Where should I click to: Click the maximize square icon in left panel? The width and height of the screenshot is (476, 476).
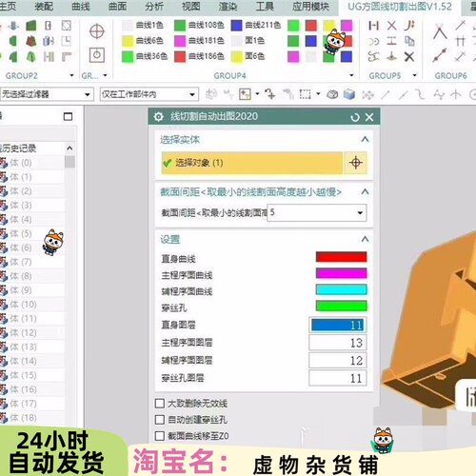click(68, 116)
